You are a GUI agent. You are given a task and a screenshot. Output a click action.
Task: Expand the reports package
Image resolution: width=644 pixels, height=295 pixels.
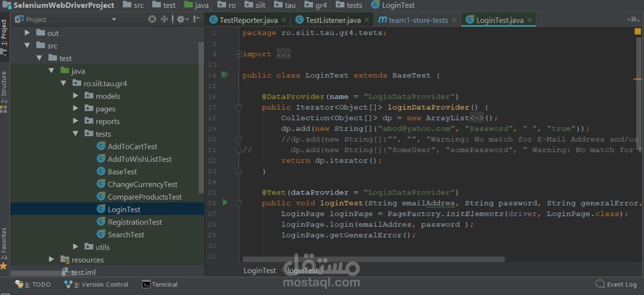pos(75,121)
